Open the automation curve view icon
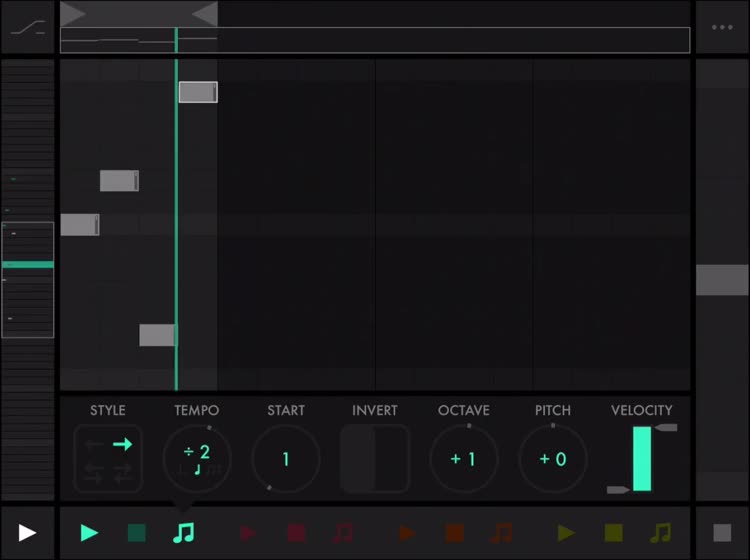750x560 pixels. tap(28, 28)
